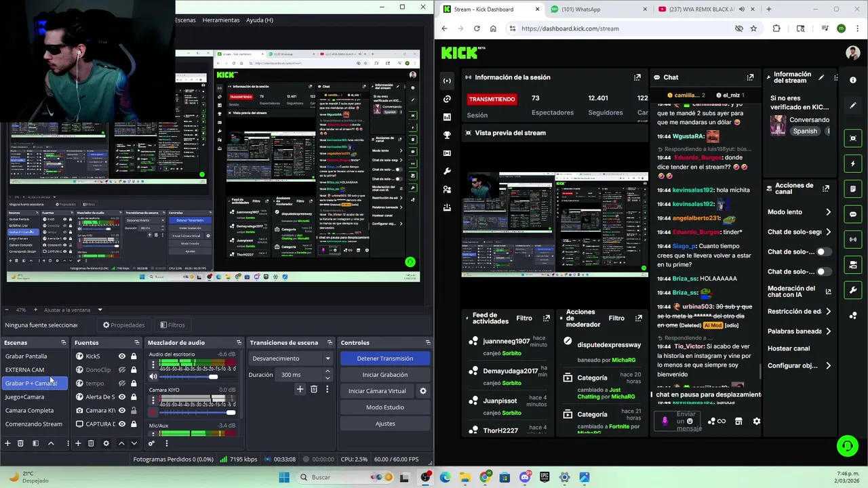Open the virtual camera settings gear
Image resolution: width=868 pixels, height=488 pixels.
coord(422,391)
